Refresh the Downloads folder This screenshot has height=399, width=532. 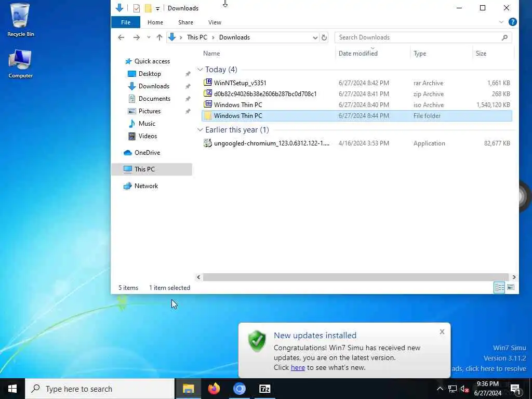324,37
